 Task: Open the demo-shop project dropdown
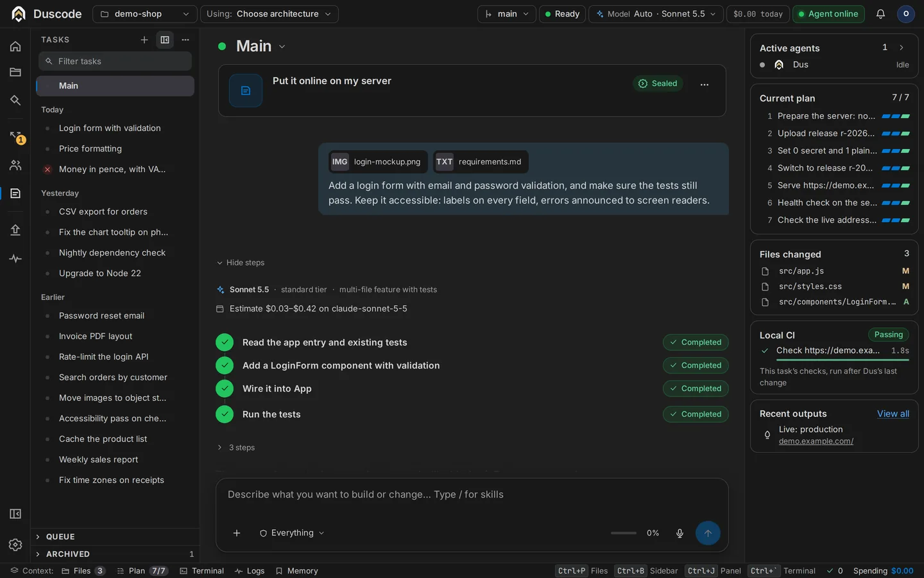coord(144,14)
